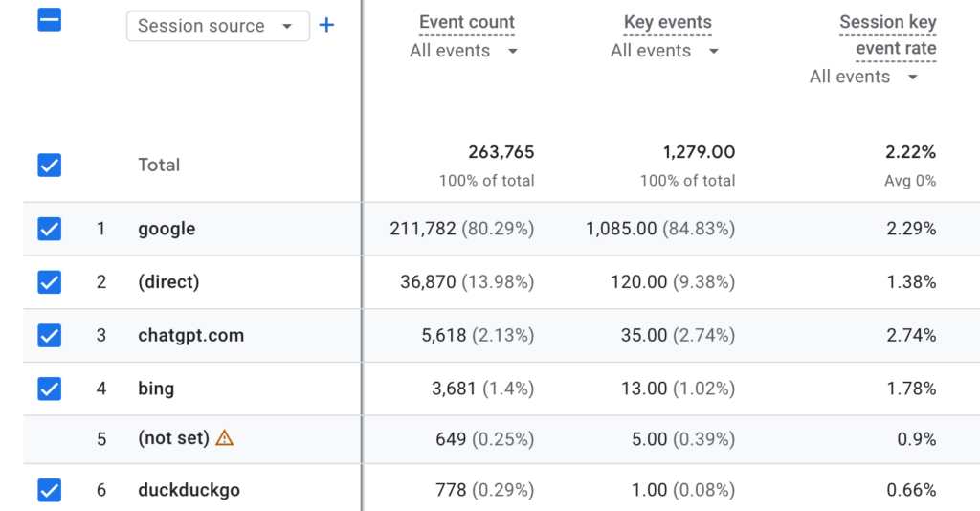
Task: Click the warning icon beside (not set)
Action: [224, 438]
